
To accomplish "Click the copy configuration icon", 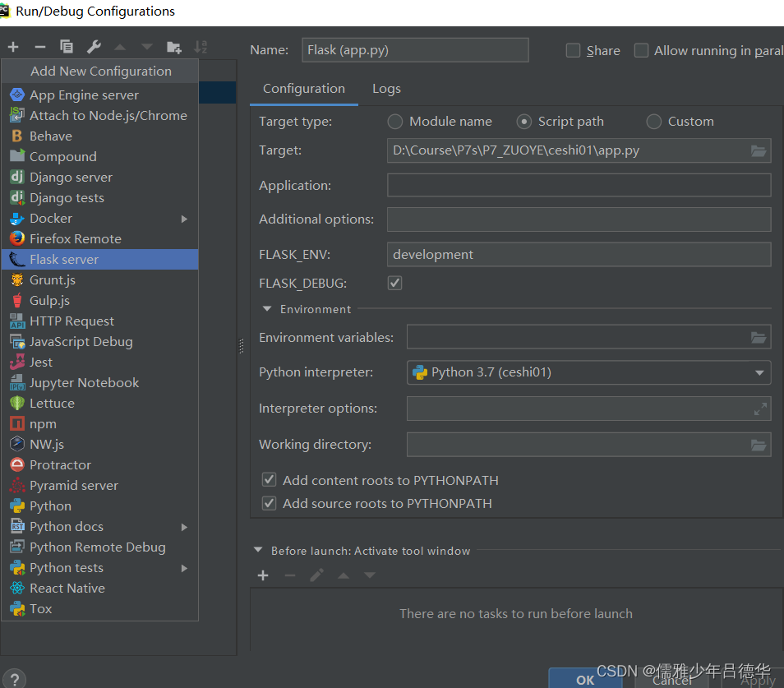I will [x=67, y=47].
